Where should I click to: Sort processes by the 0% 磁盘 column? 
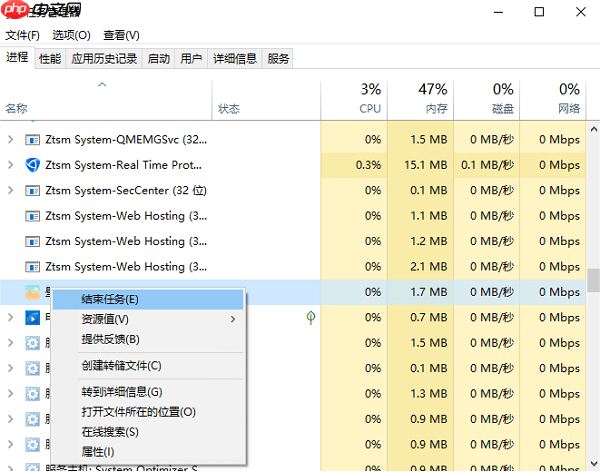point(487,100)
